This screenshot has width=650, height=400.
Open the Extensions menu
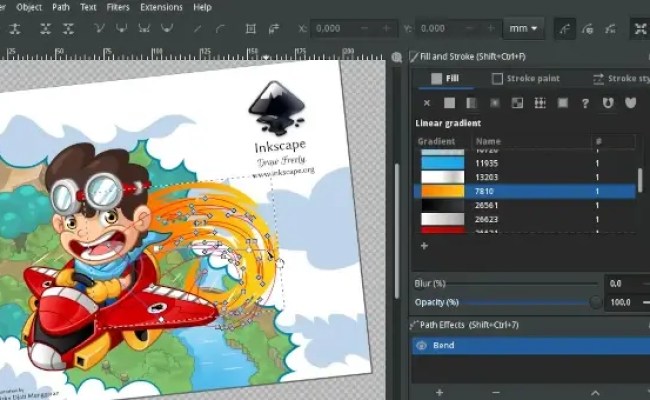point(161,7)
